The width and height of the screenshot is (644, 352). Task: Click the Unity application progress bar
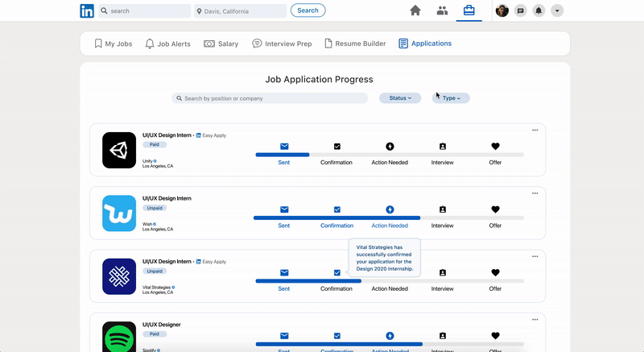(x=390, y=155)
